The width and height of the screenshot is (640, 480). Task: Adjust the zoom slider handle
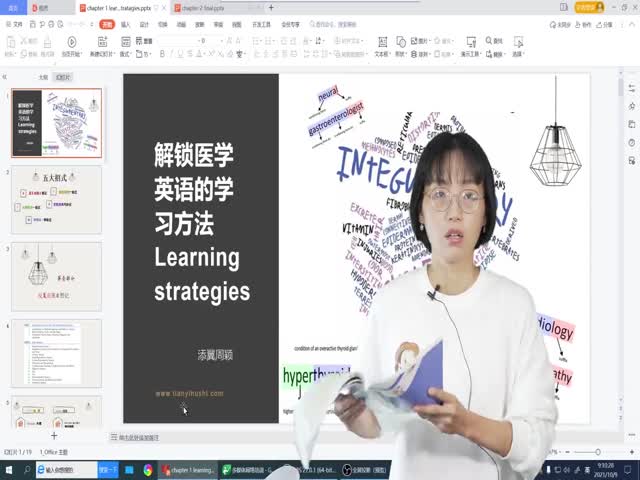click(x=598, y=452)
